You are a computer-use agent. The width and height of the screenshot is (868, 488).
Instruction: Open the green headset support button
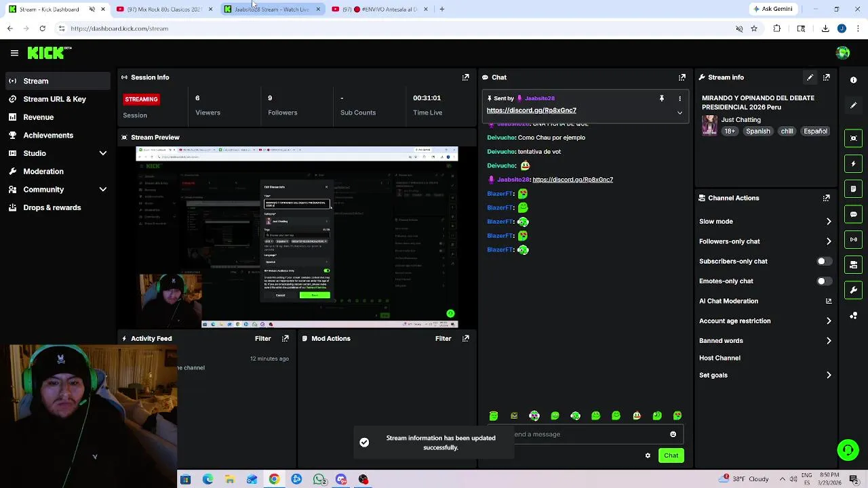(x=847, y=450)
